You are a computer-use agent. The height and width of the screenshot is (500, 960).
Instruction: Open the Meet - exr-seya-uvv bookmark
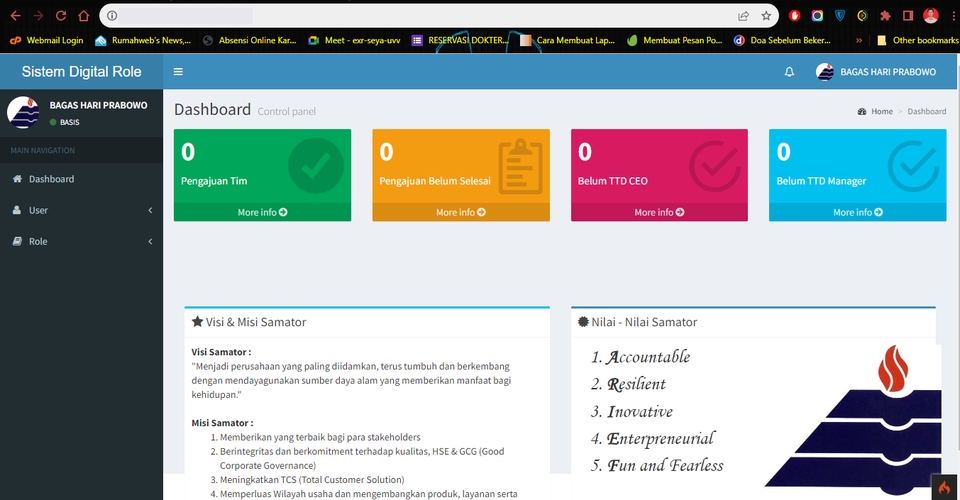pyautogui.click(x=354, y=40)
